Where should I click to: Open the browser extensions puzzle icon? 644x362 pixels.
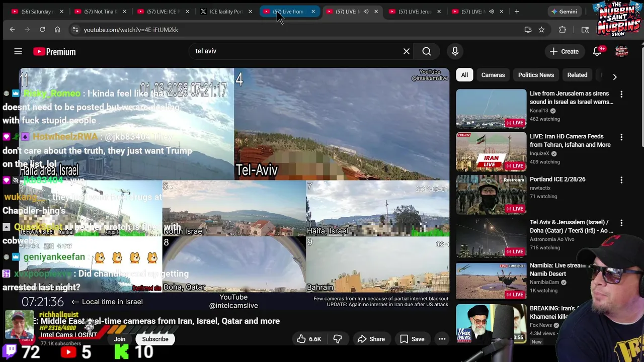click(x=562, y=30)
